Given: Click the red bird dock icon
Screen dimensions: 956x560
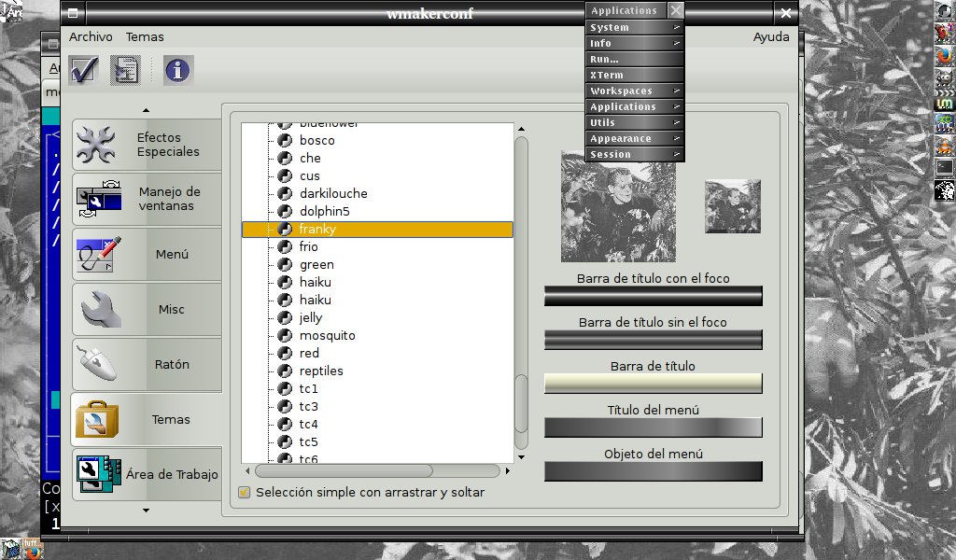Looking at the screenshot, I should [x=945, y=33].
